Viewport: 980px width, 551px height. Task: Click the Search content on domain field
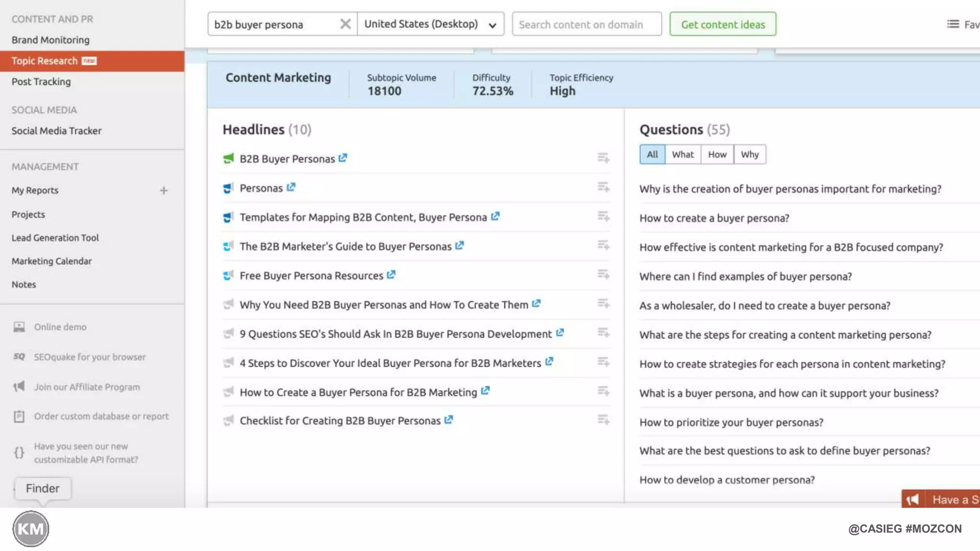(x=586, y=24)
